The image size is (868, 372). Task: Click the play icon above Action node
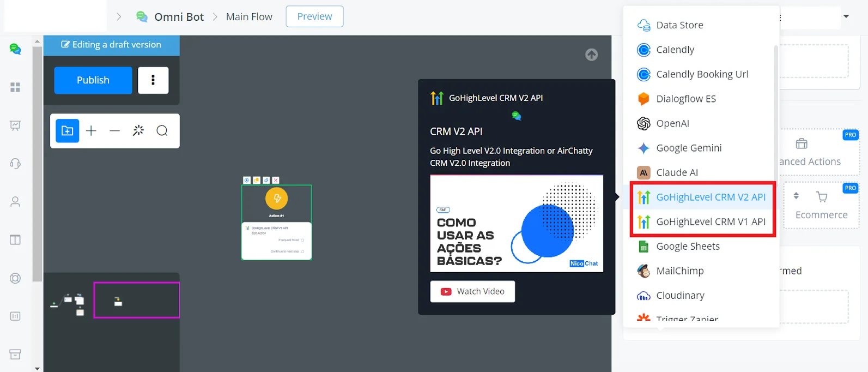pos(247,180)
